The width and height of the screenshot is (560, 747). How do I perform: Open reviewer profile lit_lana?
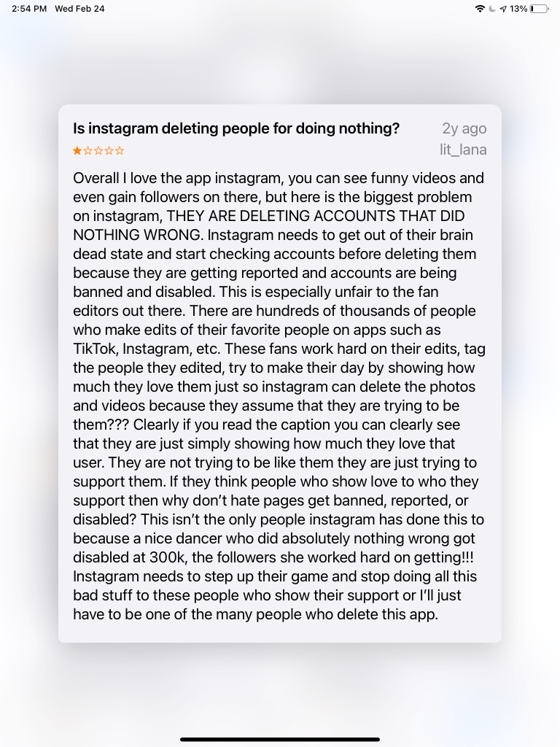(459, 150)
